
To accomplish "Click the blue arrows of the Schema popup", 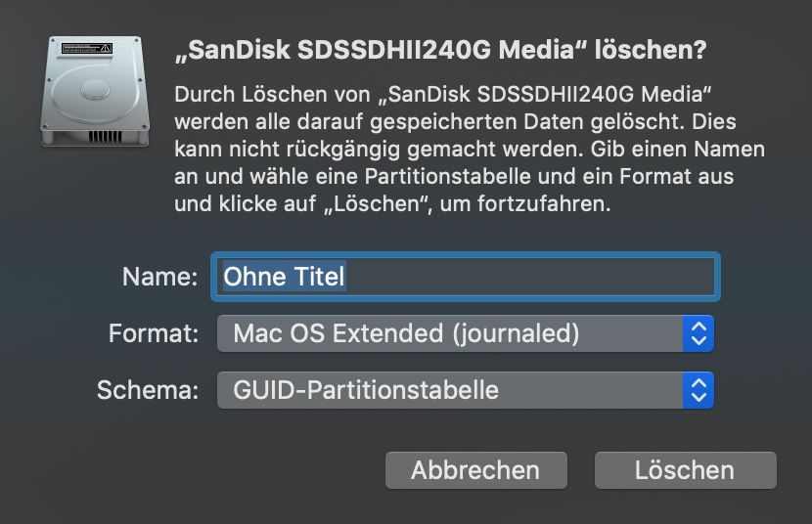I will point(698,391).
